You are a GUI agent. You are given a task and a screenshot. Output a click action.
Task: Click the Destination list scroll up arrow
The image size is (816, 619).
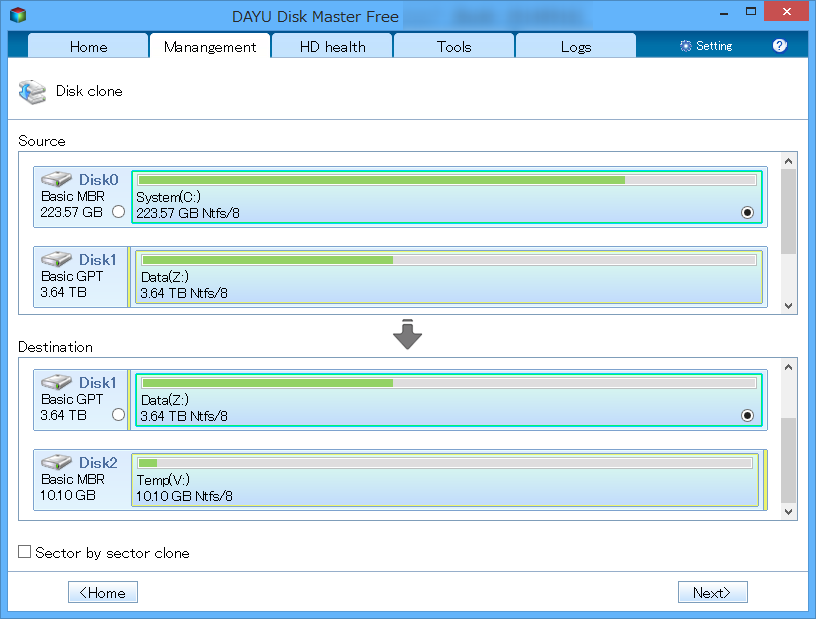tap(788, 367)
